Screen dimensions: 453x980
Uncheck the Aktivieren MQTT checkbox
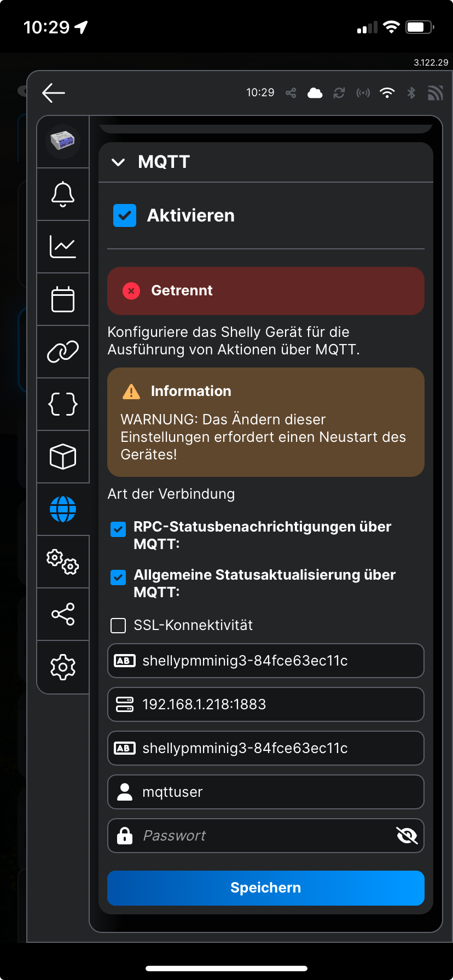pos(125,215)
